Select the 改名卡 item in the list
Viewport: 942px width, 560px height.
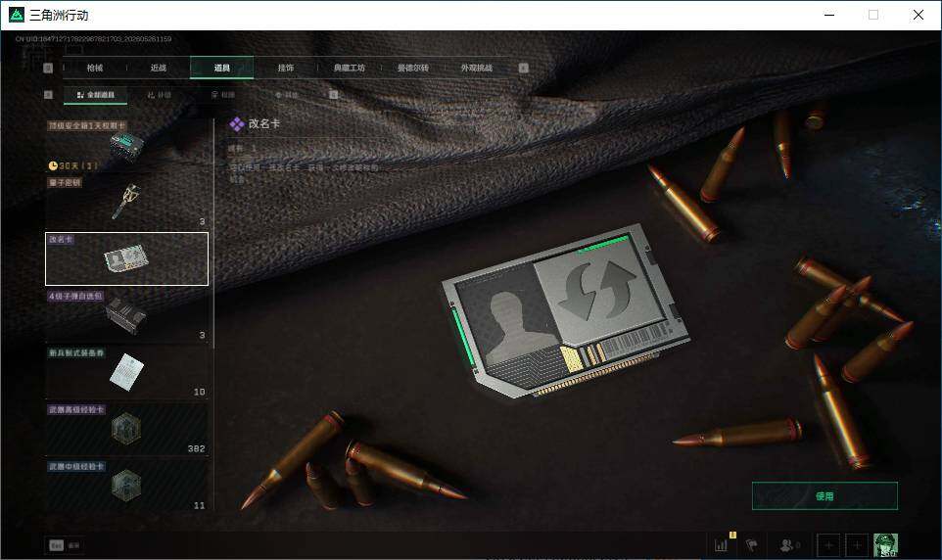[x=126, y=259]
